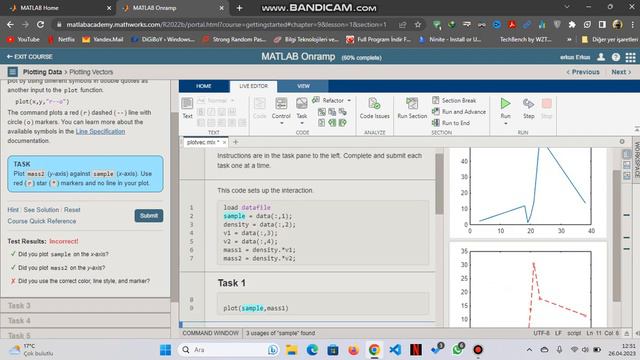The height and width of the screenshot is (360, 640).
Task: Switch to the VIEW ribbon tab
Action: 303,86
